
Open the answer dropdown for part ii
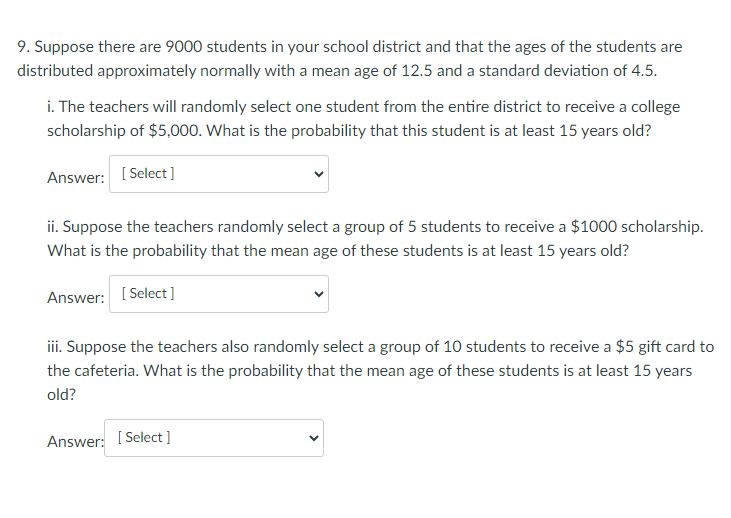click(x=219, y=294)
